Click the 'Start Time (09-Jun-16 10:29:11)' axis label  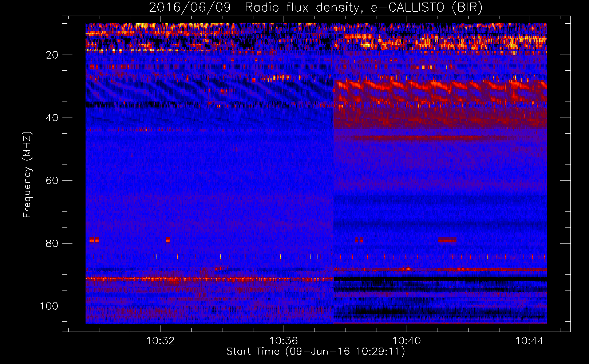click(x=316, y=352)
